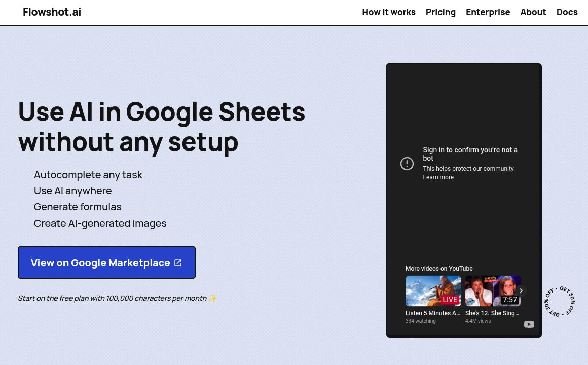Click the YouTube logo in the player
The height and width of the screenshot is (365, 588).
(x=529, y=324)
